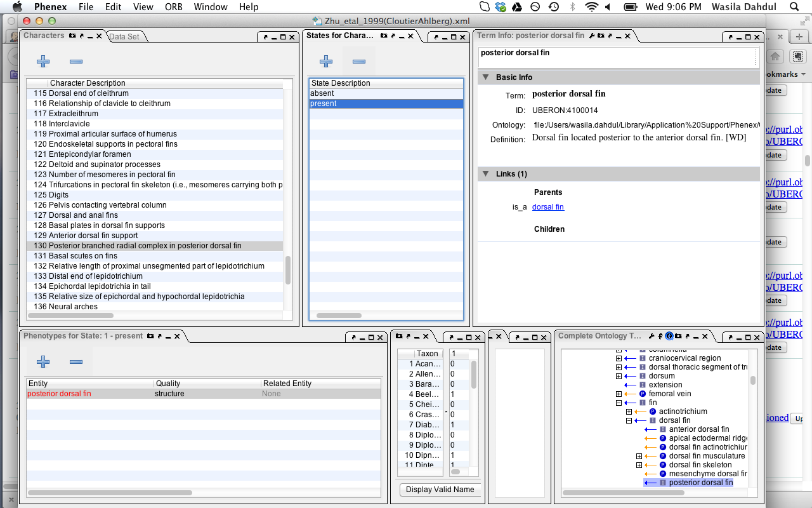
Task: Click wrench icon in Complete Ontology Tree tab
Action: (652, 336)
